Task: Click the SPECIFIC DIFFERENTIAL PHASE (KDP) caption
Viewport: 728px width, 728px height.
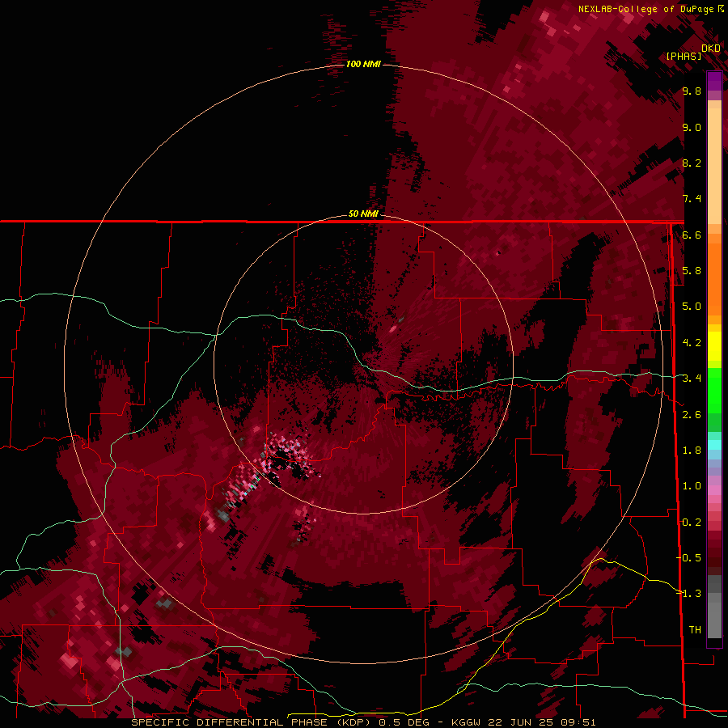Action: point(253,722)
